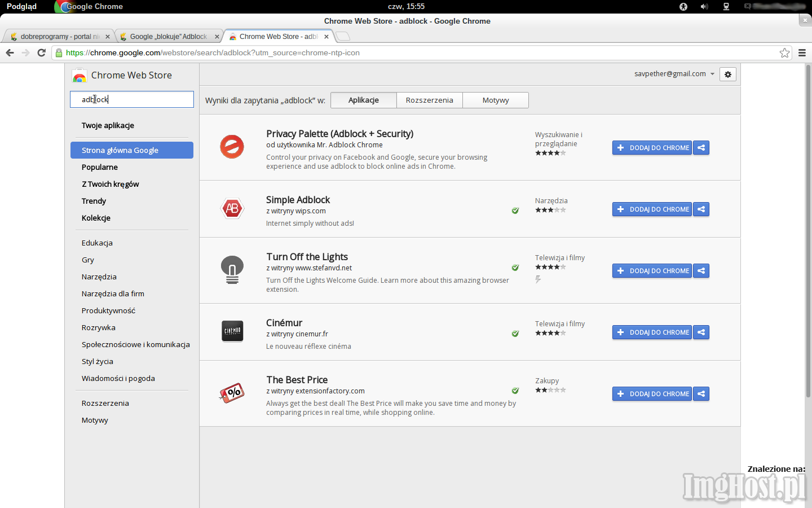Expand the savpether@gmail.com account dropdown
The width and height of the screenshot is (812, 508).
712,74
